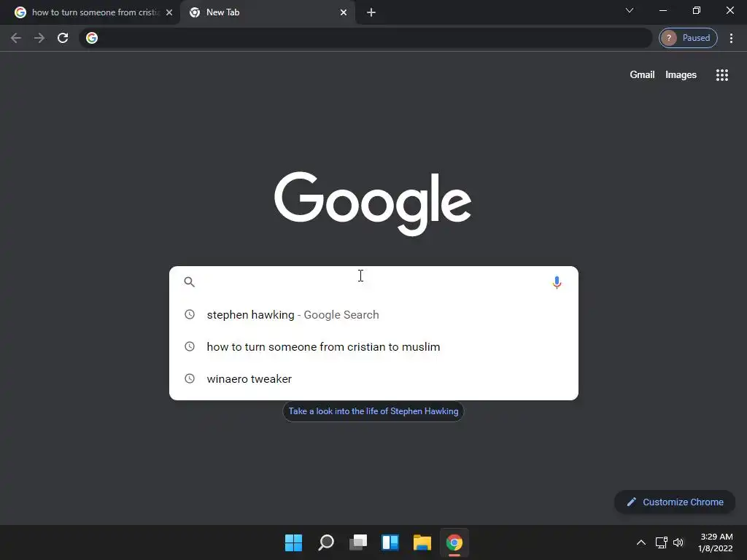Viewport: 747px width, 560px height.
Task: Expand the tab search chevron
Action: [x=630, y=10]
